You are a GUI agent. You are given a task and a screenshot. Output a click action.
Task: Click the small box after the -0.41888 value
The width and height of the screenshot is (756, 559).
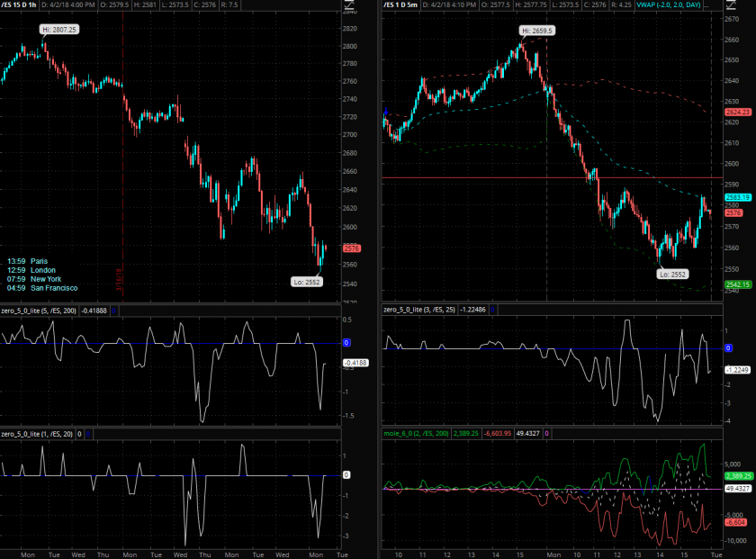[116, 310]
